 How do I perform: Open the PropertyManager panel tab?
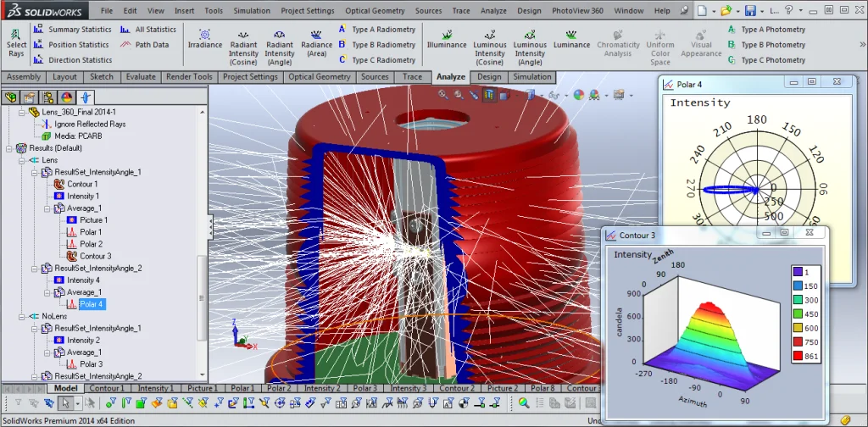(30, 98)
